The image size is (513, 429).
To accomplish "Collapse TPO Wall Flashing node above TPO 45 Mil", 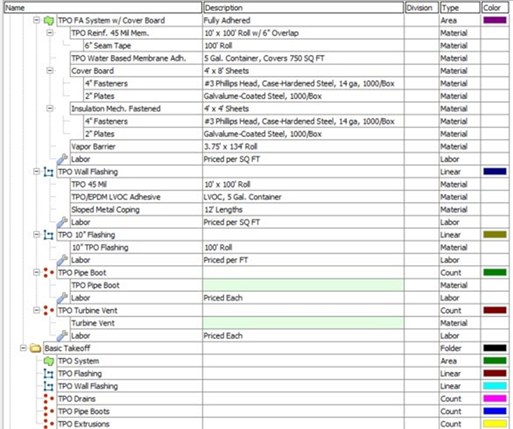I will (x=36, y=172).
